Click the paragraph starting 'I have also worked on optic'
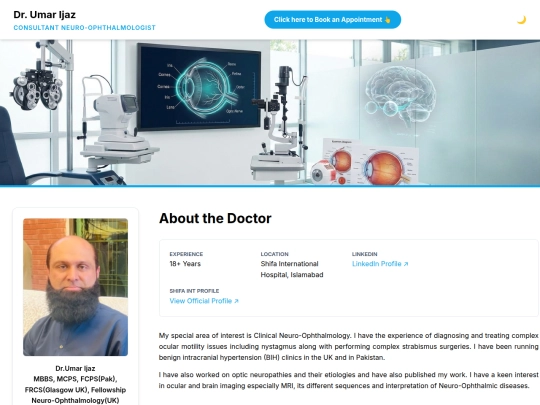The image size is (540, 405). click(349, 380)
